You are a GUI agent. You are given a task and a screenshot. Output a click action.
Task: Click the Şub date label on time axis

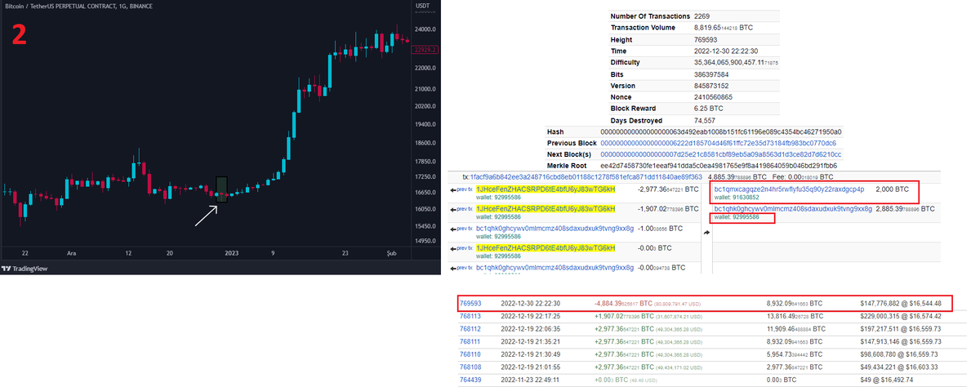tap(391, 253)
